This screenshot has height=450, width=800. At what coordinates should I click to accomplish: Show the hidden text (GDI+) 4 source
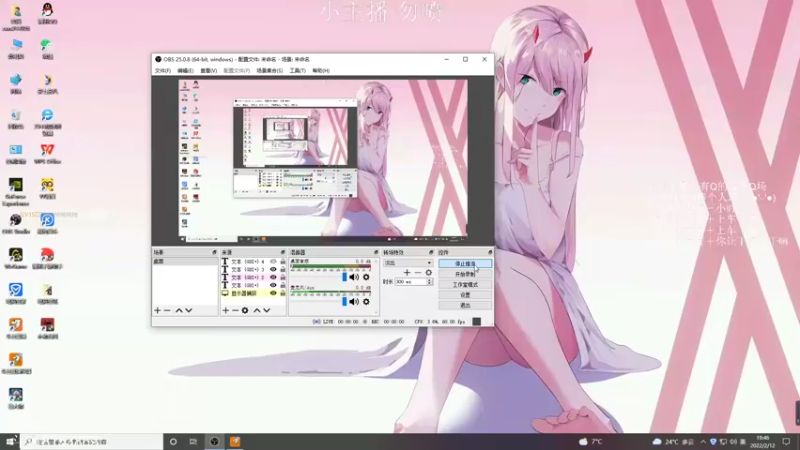click(x=273, y=262)
